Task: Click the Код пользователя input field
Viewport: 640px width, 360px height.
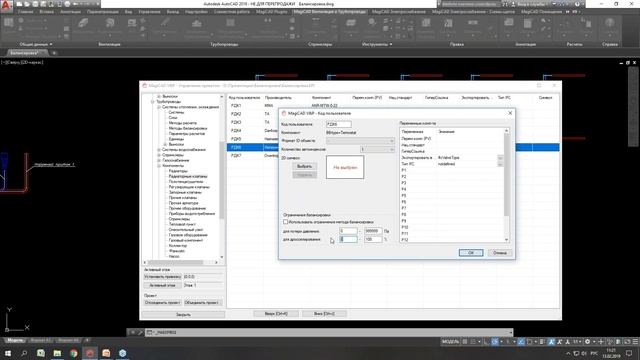Action: [338, 124]
